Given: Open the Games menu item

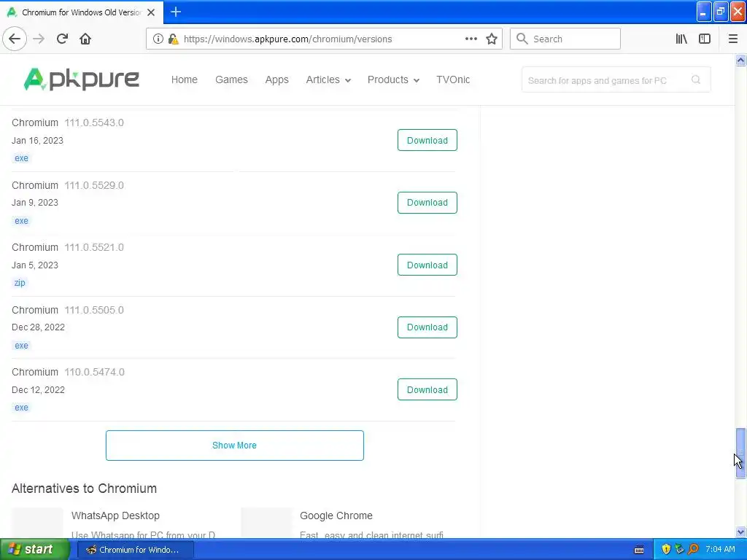Looking at the screenshot, I should (x=231, y=79).
